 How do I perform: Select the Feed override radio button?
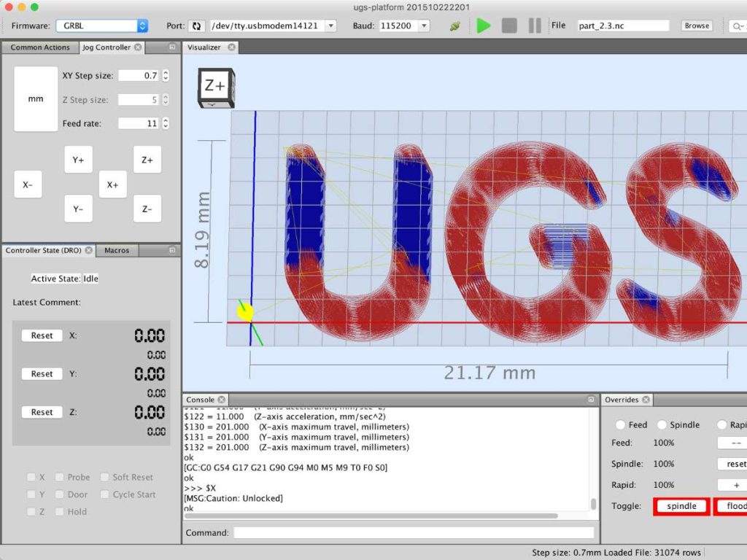click(620, 424)
